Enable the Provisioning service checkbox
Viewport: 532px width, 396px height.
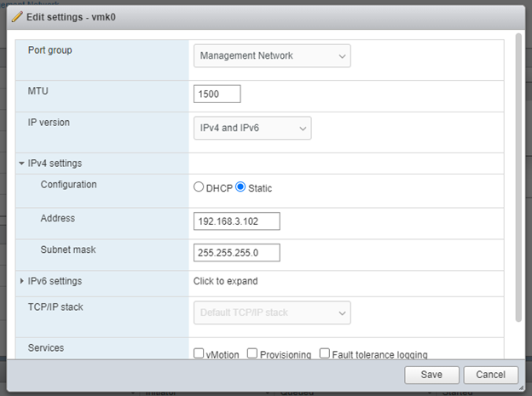pyautogui.click(x=252, y=353)
